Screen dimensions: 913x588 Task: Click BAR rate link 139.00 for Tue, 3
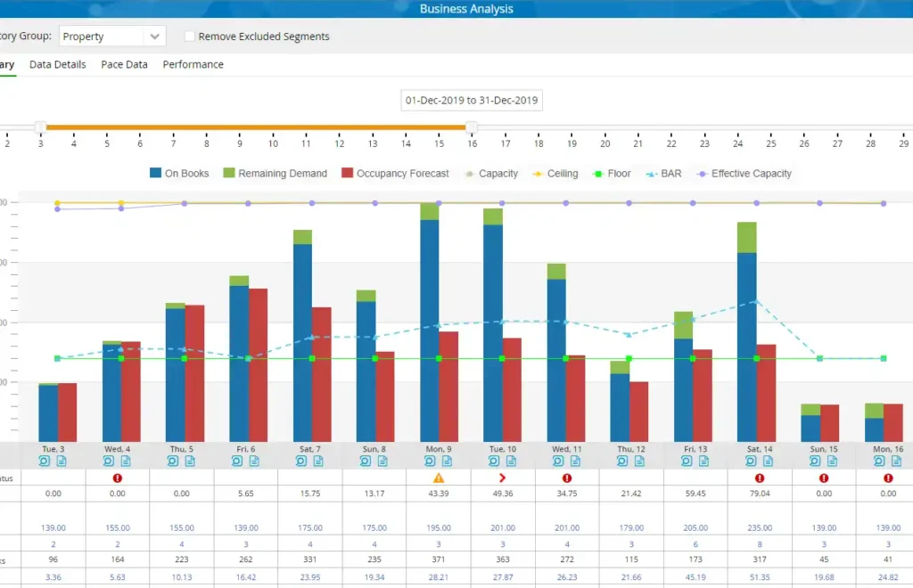coord(53,528)
